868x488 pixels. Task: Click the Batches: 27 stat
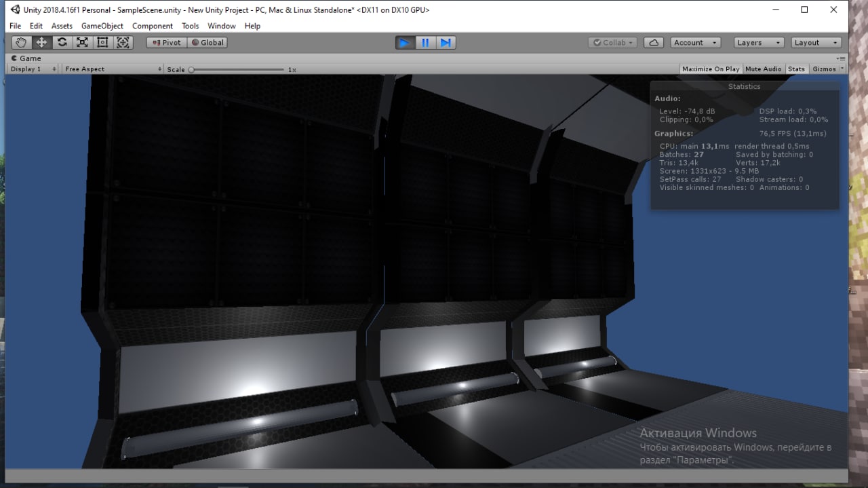point(682,155)
